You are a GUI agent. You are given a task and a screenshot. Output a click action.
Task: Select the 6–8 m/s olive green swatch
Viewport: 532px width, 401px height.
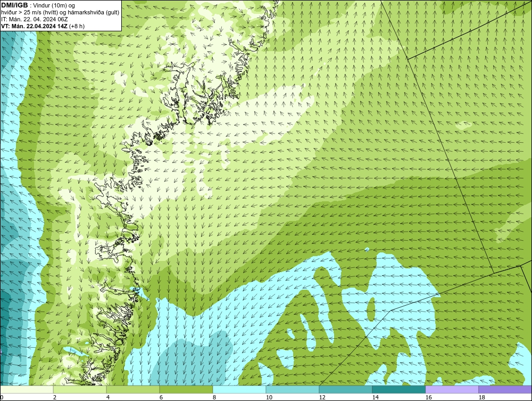click(186, 389)
